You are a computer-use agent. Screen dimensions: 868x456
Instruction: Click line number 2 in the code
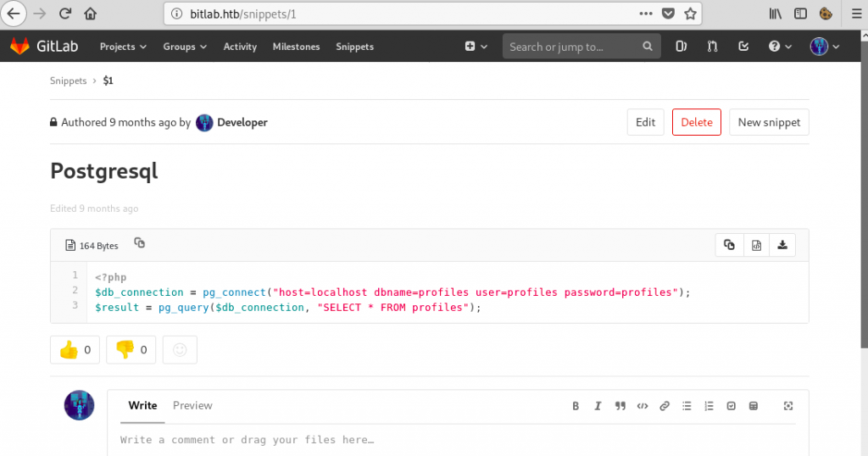(x=75, y=290)
